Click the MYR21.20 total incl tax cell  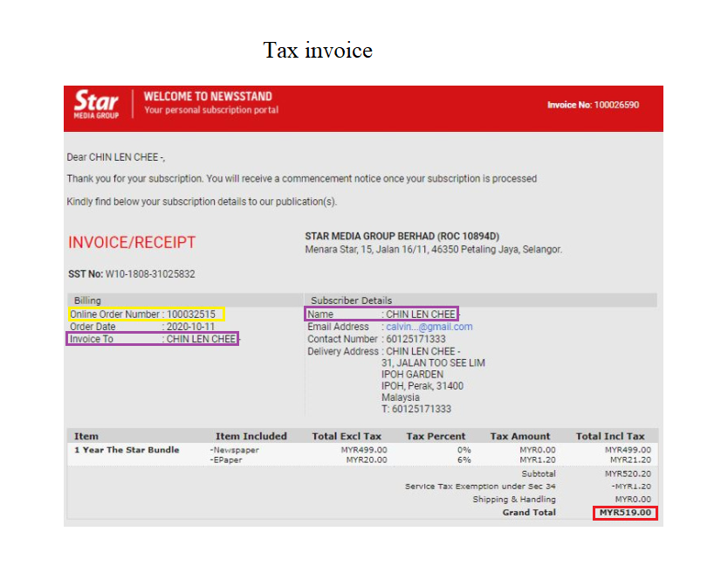point(630,460)
